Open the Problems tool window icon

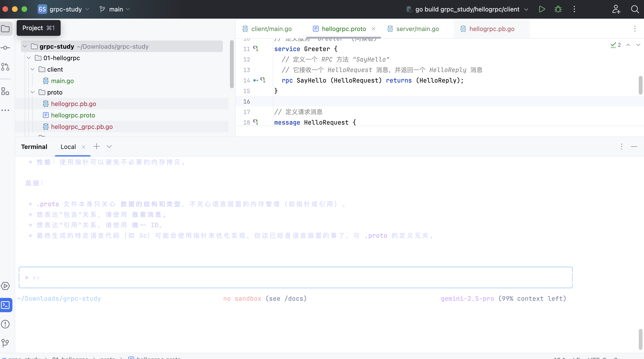click(x=5, y=324)
